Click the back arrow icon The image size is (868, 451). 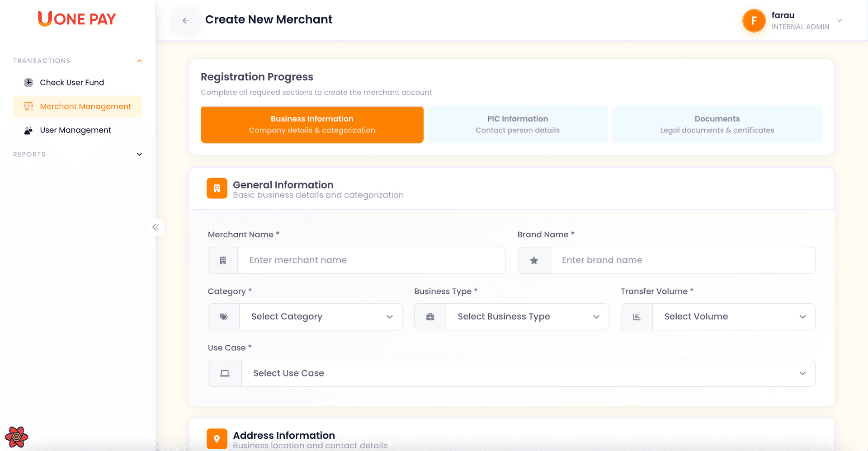click(x=185, y=20)
